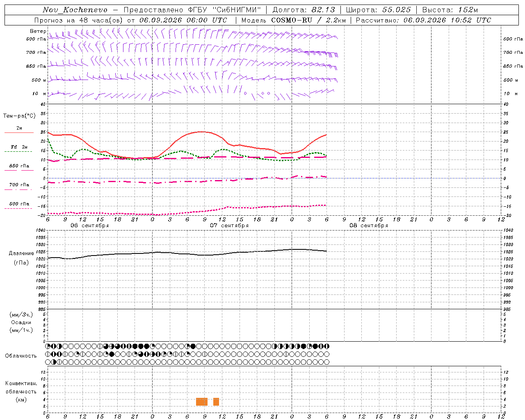Click the 850 гПа temperature legend line
This screenshot has height=420, width=525.
pyautogui.click(x=18, y=170)
